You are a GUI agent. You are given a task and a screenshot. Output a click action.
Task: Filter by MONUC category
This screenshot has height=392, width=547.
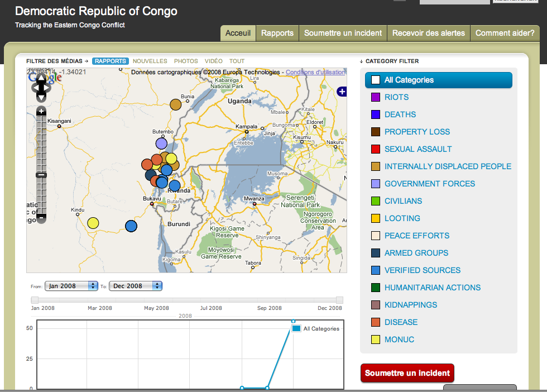[399, 340]
